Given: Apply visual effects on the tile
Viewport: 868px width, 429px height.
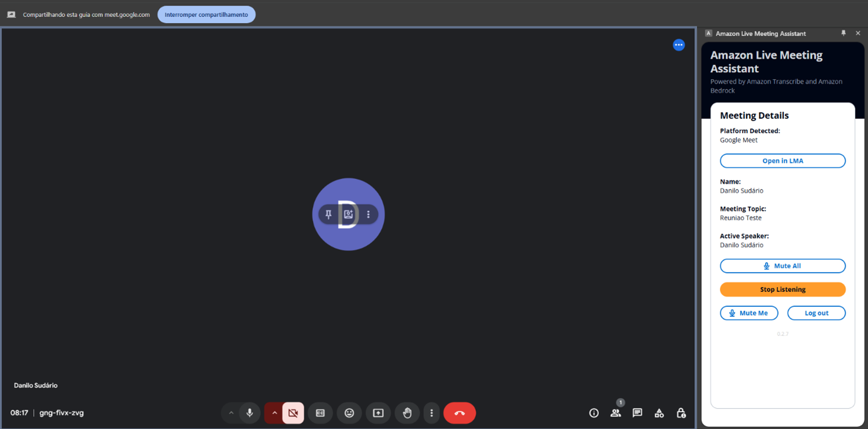Looking at the screenshot, I should click(348, 214).
